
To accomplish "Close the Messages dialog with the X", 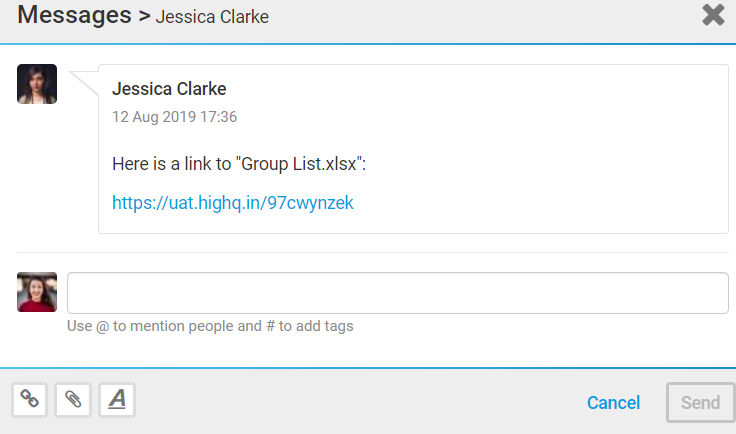I will pos(713,15).
